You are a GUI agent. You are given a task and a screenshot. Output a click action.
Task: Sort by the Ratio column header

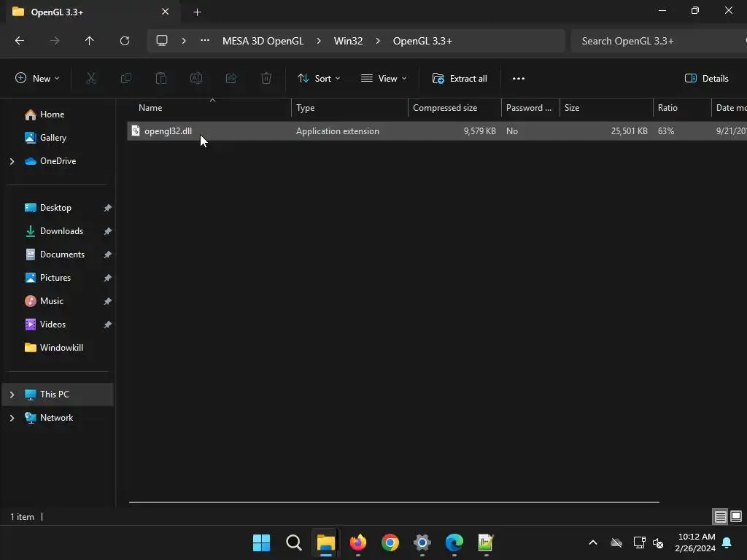pos(682,108)
